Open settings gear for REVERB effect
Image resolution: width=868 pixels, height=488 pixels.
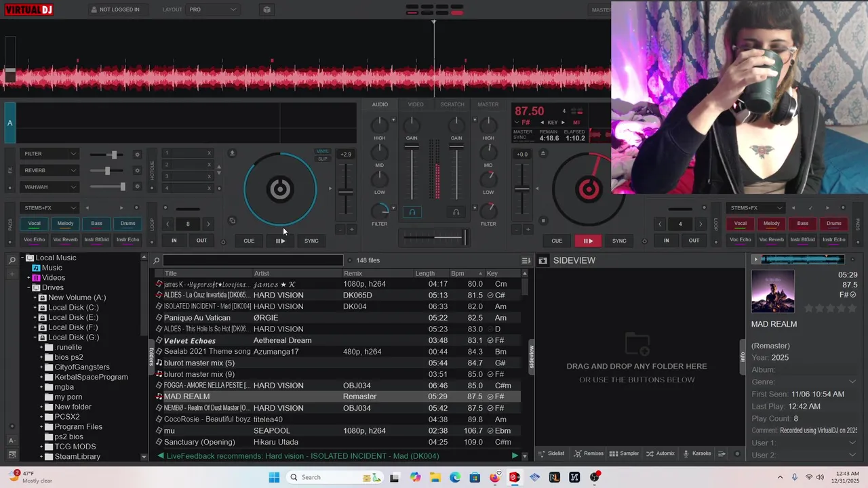pyautogui.click(x=137, y=171)
